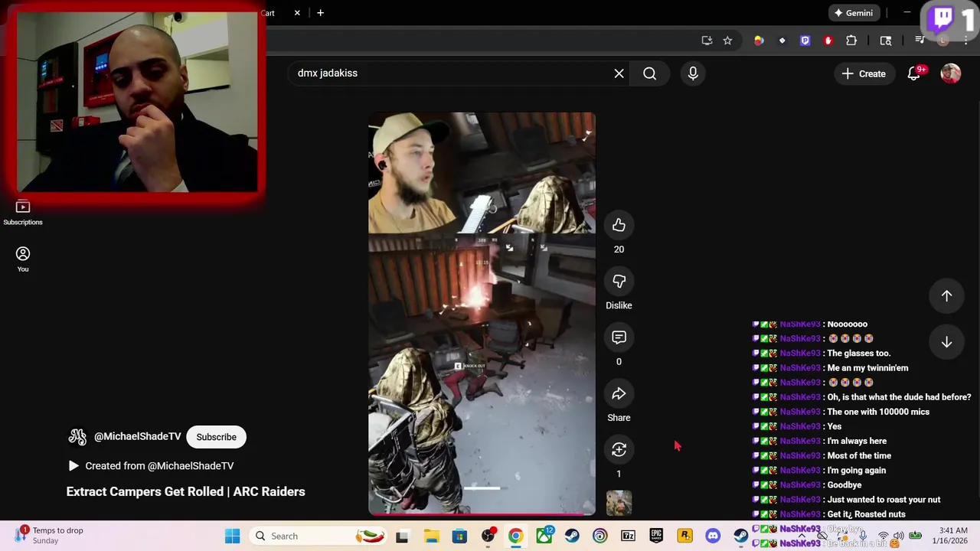Viewport: 980px width, 551px height.
Task: Open YouTube notifications bell
Action: 914,73
